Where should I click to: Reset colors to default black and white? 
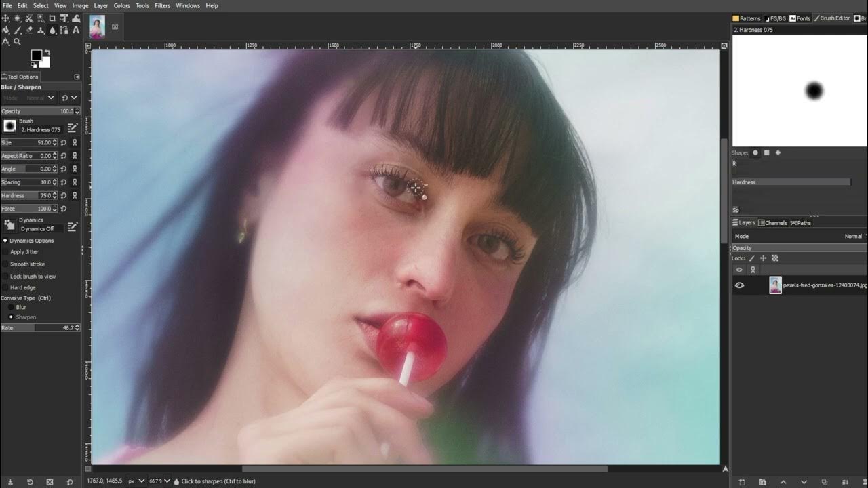click(x=34, y=66)
